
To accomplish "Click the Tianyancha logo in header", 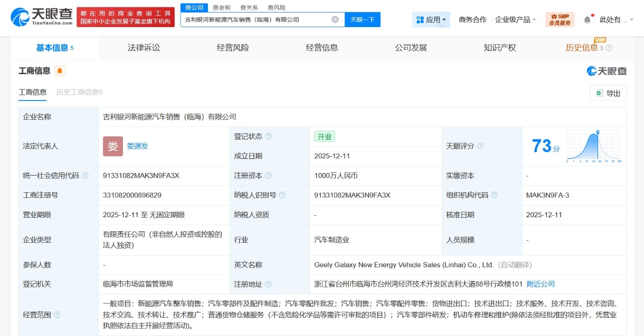I will [x=42, y=17].
